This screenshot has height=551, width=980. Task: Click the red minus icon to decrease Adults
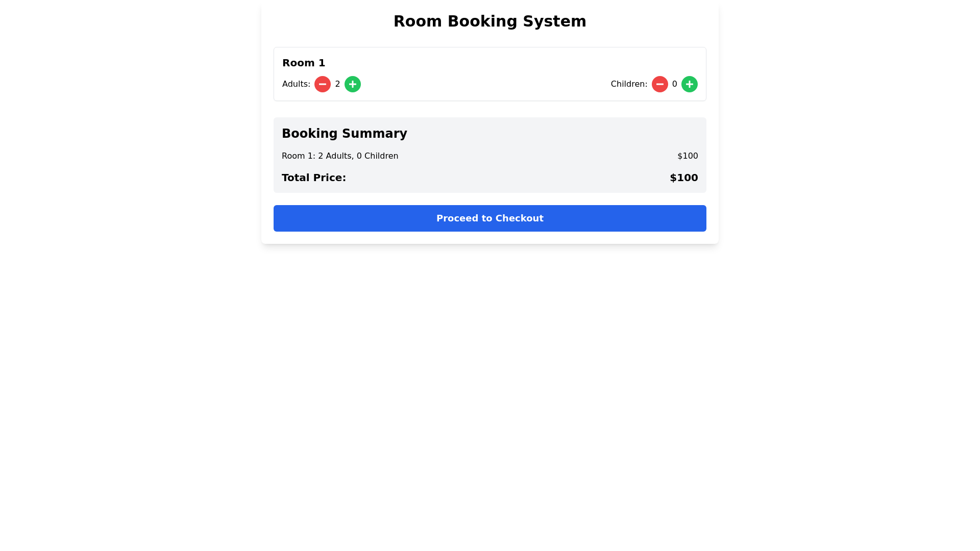tap(322, 84)
